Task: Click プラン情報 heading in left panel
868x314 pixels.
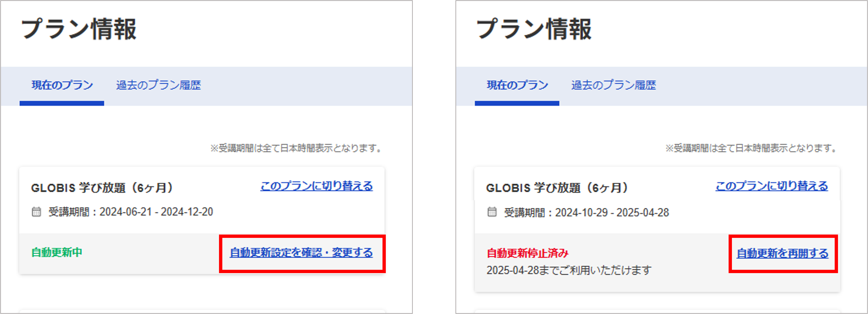Action: (x=79, y=29)
